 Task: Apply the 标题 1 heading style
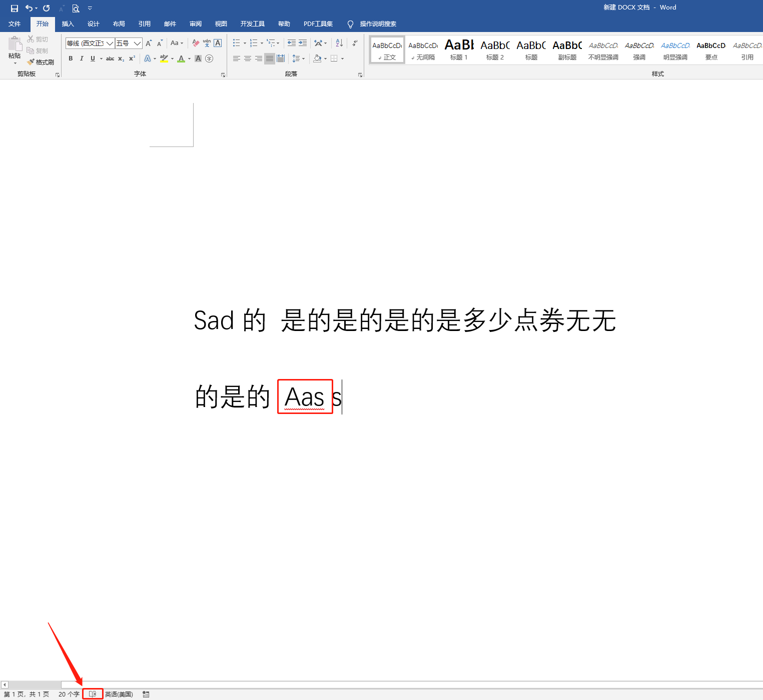459,50
